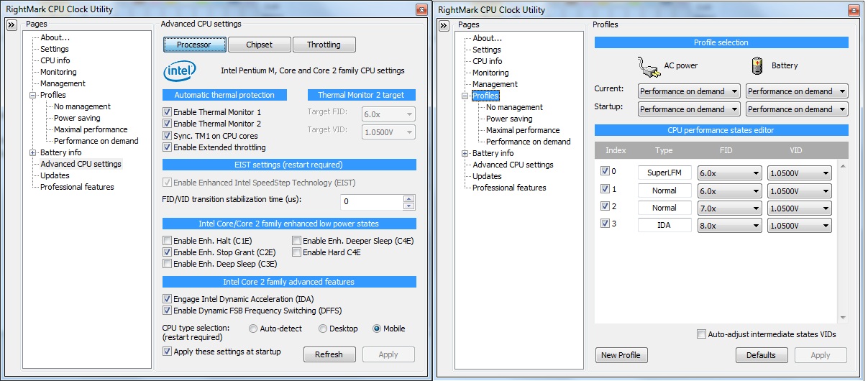The height and width of the screenshot is (381, 868).
Task: Enable Enh. Halt (C1E) checkbox
Action: (x=168, y=241)
